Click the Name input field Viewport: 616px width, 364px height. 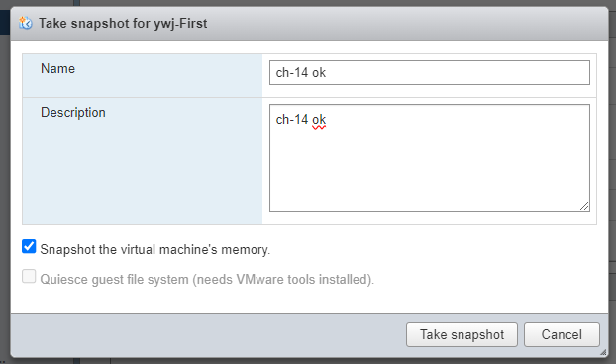pos(430,72)
